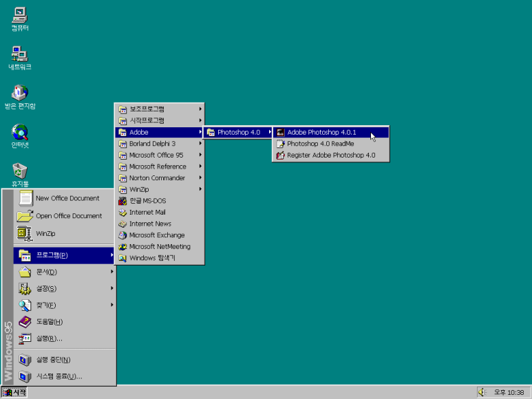Click the Microsoft Reference folder icon

123,166
